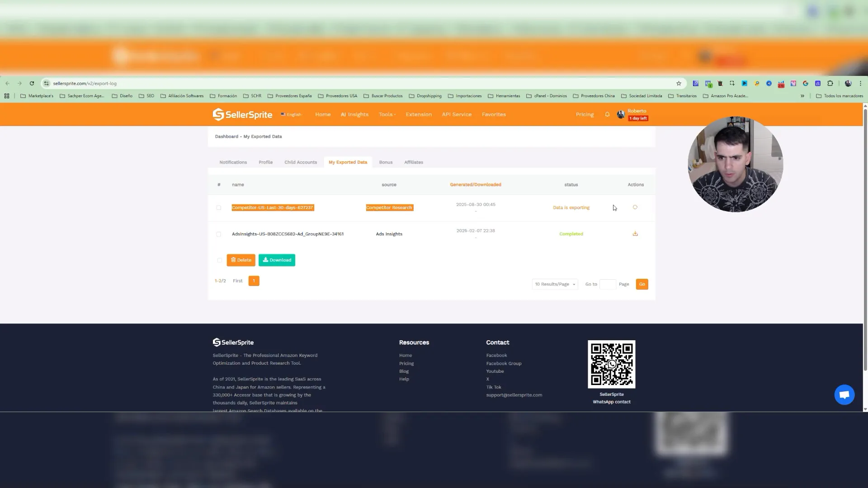Click the page vertical scrollbar

[865, 239]
